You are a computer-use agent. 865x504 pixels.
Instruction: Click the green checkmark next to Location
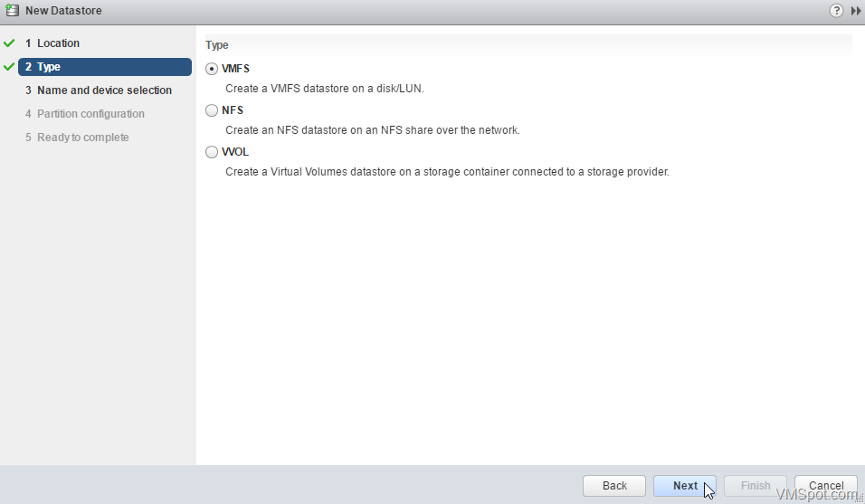[9, 43]
